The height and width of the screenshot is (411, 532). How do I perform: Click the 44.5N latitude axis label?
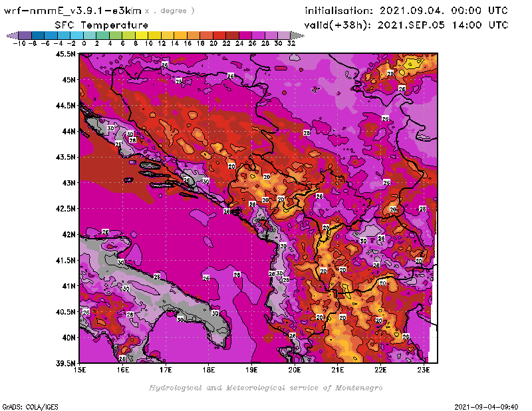coord(65,106)
